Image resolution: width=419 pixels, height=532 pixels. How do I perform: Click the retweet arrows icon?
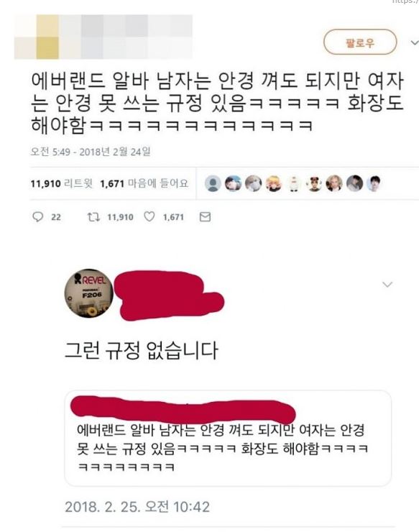tap(93, 217)
